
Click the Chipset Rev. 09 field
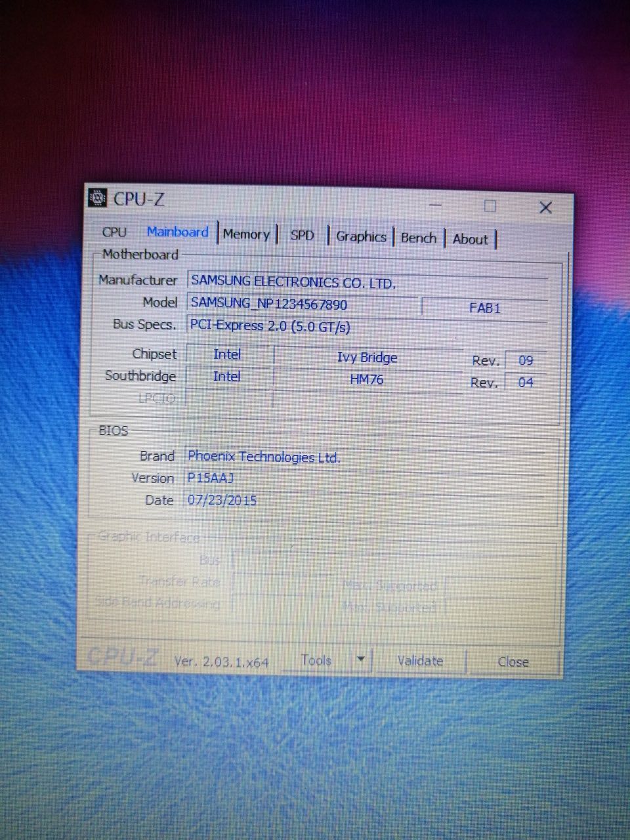(x=526, y=360)
